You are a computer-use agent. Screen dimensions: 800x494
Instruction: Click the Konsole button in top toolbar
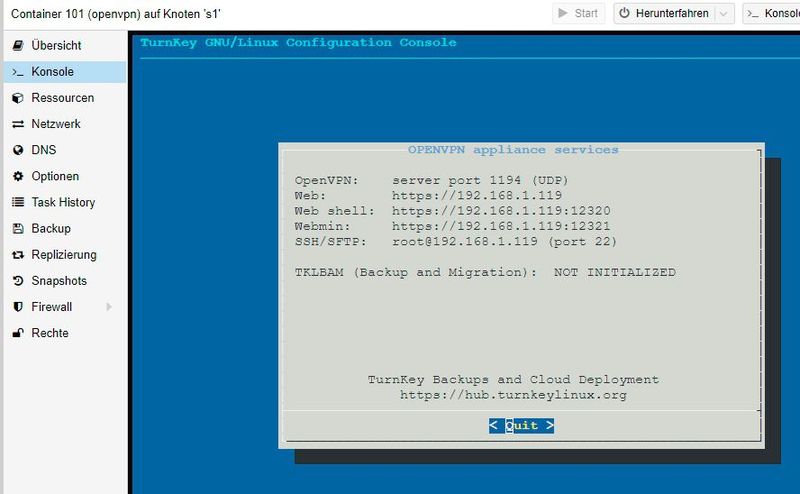click(x=771, y=14)
